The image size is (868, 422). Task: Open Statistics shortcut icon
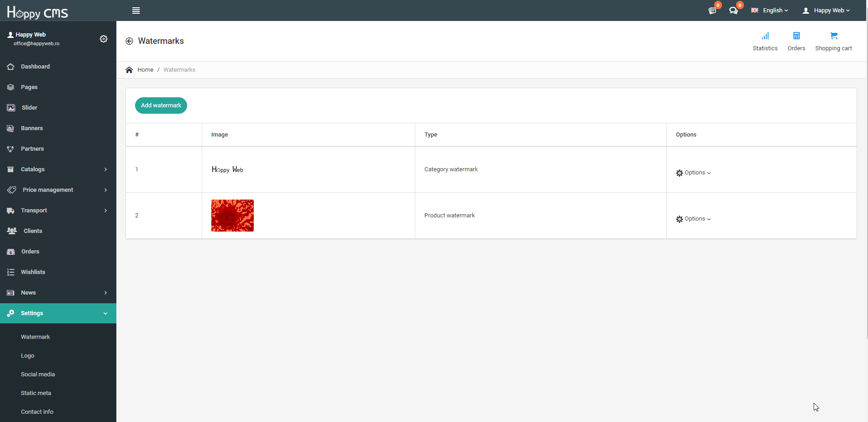point(765,36)
